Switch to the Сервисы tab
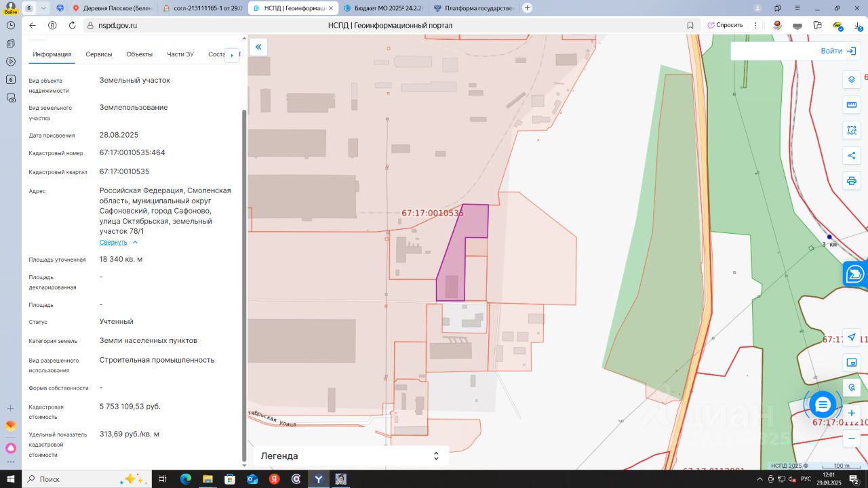 click(99, 54)
